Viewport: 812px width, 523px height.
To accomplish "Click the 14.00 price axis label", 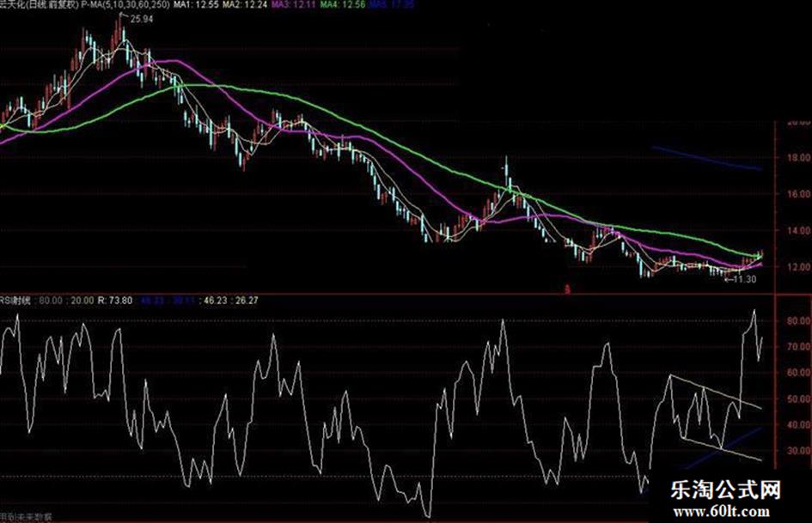I will (796, 231).
